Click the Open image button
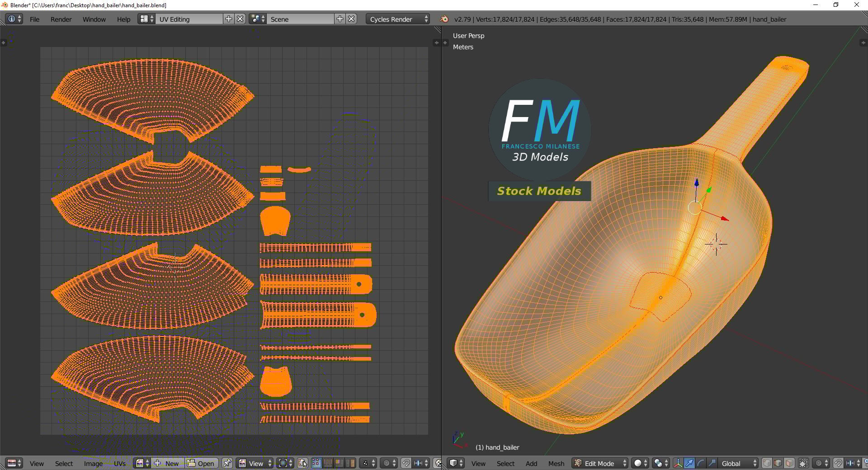This screenshot has height=470, width=868. 201,463
